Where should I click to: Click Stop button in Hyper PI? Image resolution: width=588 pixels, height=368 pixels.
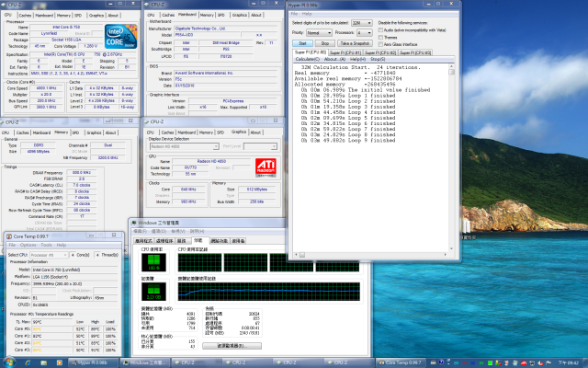tap(324, 43)
